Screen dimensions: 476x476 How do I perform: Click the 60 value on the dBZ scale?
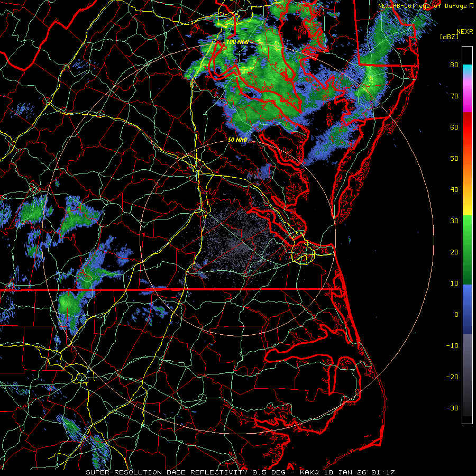454,127
